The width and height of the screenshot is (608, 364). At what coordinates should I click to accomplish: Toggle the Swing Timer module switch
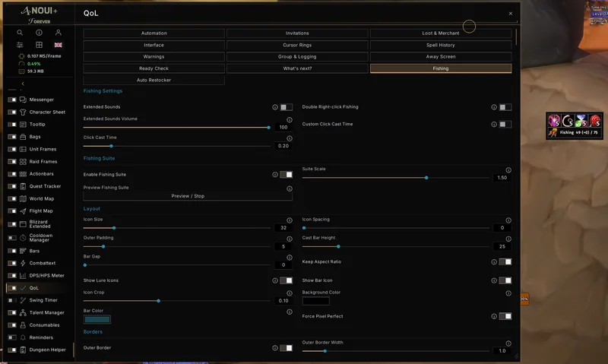[12, 300]
